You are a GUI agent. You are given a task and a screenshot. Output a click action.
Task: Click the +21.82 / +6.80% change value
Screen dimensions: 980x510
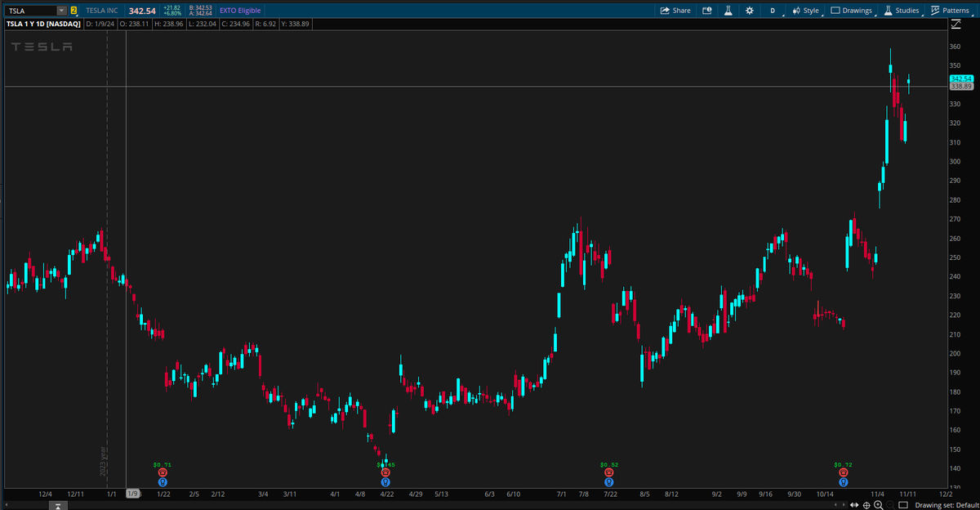[171, 11]
